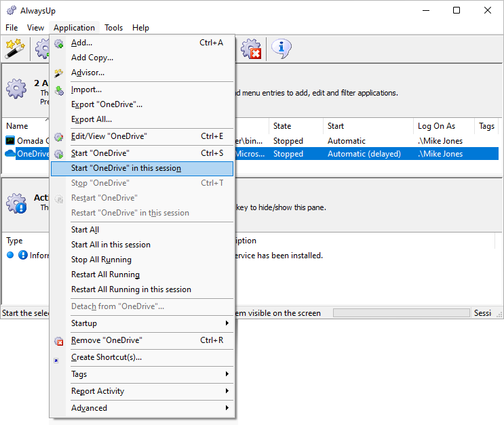The image size is (504, 425).
Task: Choose Start "OneDrive" in this session
Action: (x=142, y=168)
